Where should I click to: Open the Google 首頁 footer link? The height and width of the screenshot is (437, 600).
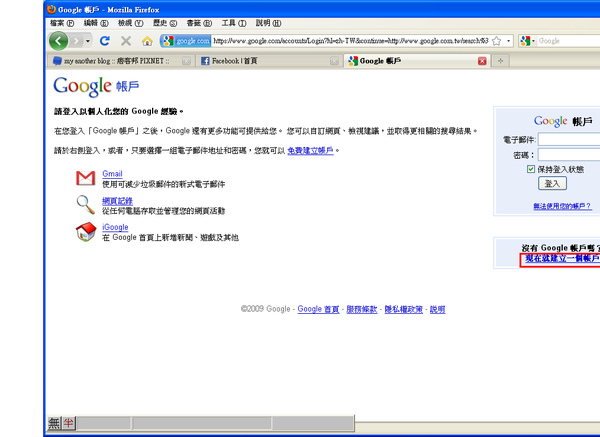[x=318, y=309]
